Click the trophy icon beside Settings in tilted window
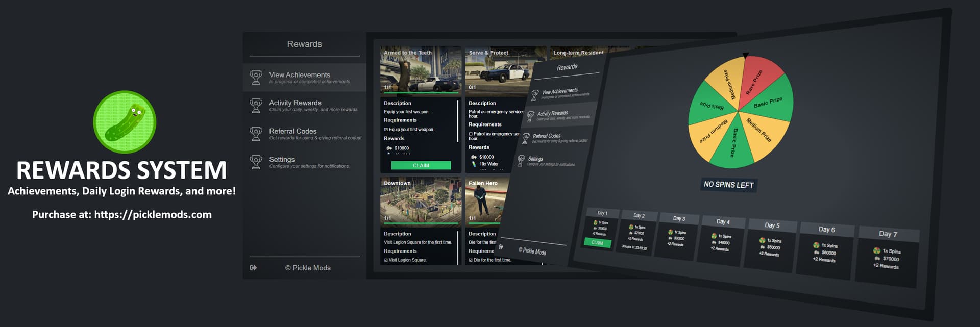 (x=521, y=161)
